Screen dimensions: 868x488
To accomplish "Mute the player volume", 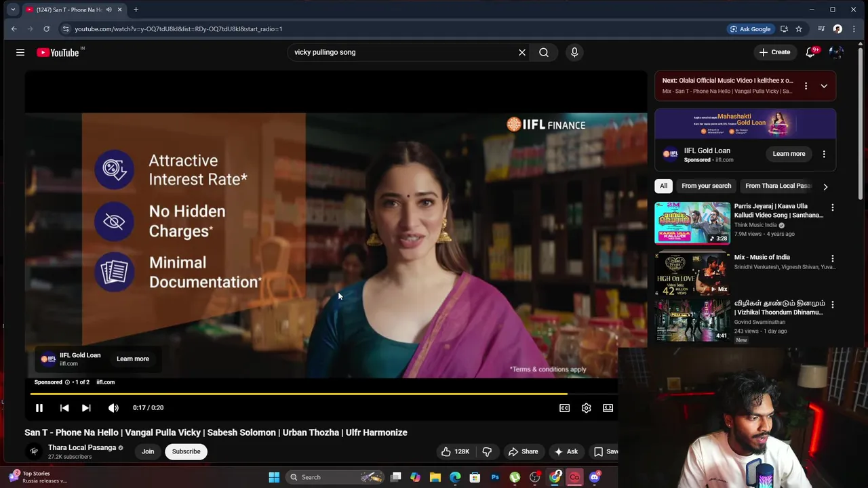I will click(113, 408).
